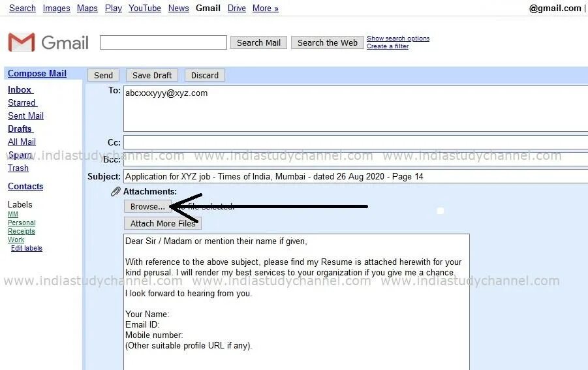Click the Send button
Screen dimensions: 588x370
tap(104, 75)
